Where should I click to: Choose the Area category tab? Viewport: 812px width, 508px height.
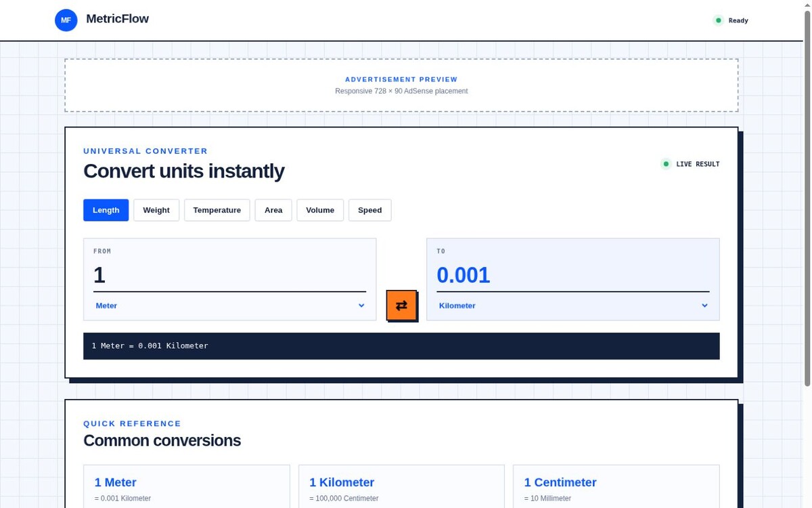tap(273, 210)
